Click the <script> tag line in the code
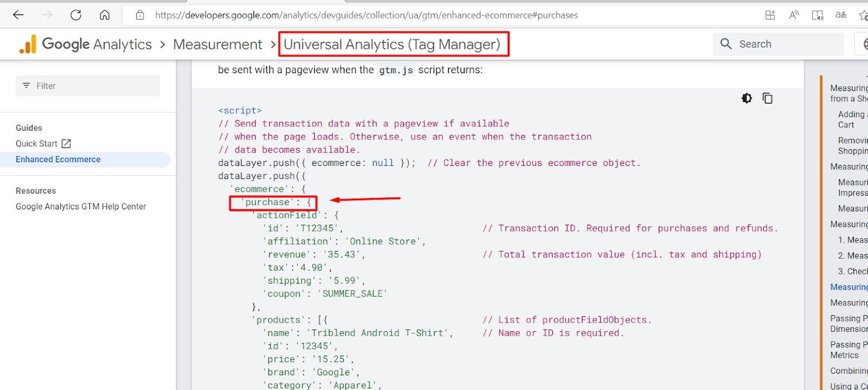The height and width of the screenshot is (390, 868). coord(240,111)
